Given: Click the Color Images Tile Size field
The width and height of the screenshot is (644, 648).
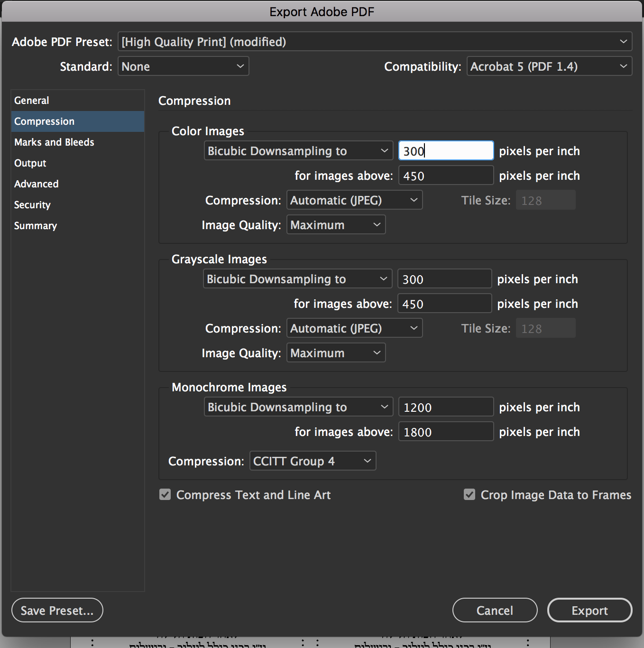Looking at the screenshot, I should (546, 200).
